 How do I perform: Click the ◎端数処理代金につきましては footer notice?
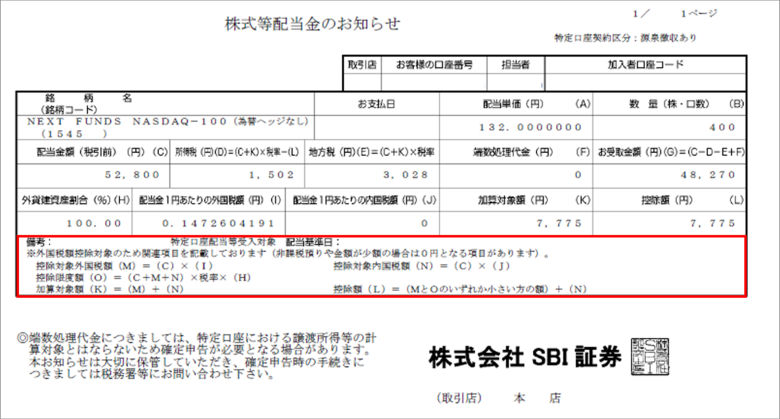197,355
